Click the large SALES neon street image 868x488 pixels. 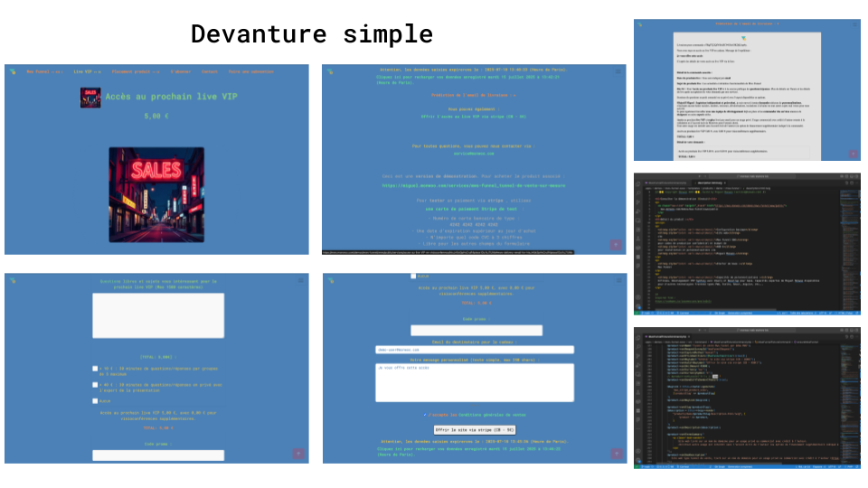[156, 195]
